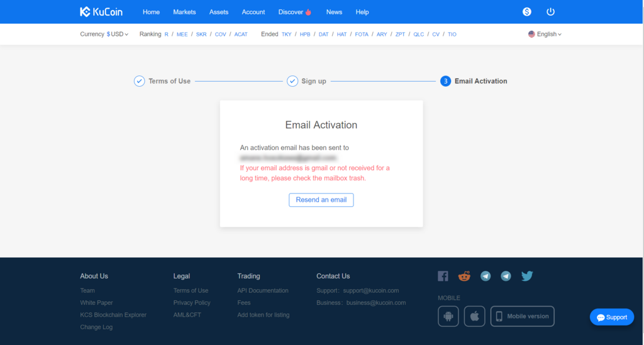Download the iOS app via Apple icon
This screenshot has width=644, height=345.
pyautogui.click(x=475, y=316)
